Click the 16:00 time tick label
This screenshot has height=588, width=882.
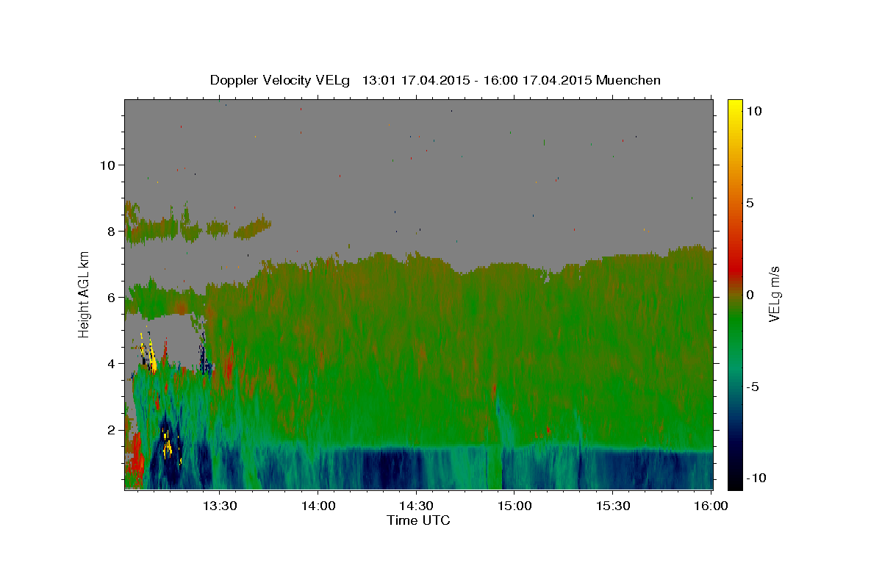pos(711,506)
